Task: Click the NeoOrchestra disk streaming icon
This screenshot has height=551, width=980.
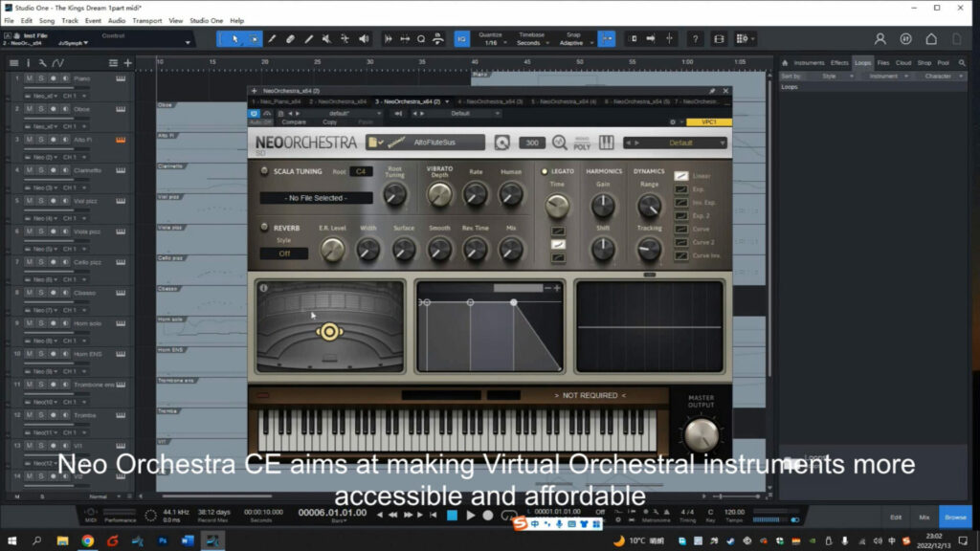Action: [501, 143]
